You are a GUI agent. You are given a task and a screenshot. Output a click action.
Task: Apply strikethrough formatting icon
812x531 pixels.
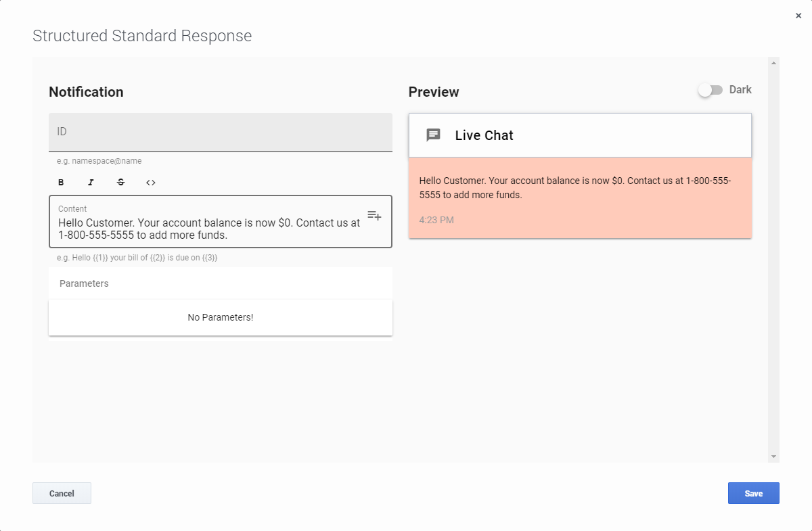(x=121, y=183)
